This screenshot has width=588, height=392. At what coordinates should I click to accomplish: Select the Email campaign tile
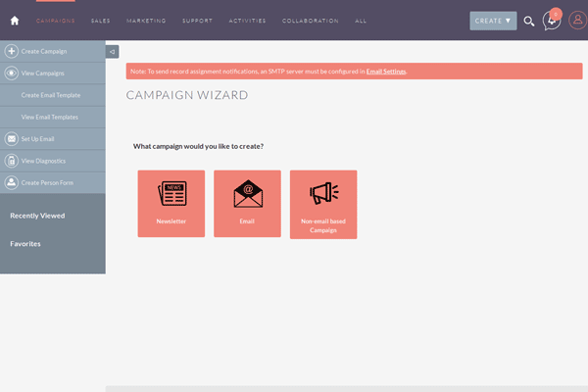tap(247, 204)
